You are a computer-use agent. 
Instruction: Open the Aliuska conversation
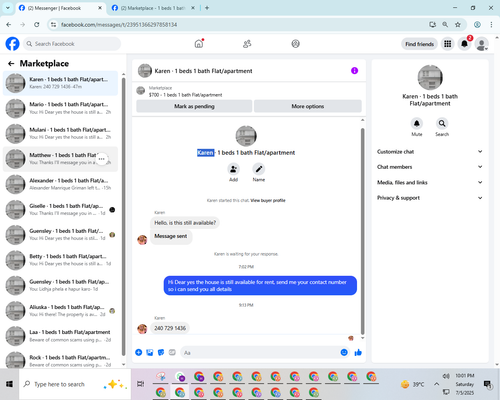pyautogui.click(x=60, y=311)
